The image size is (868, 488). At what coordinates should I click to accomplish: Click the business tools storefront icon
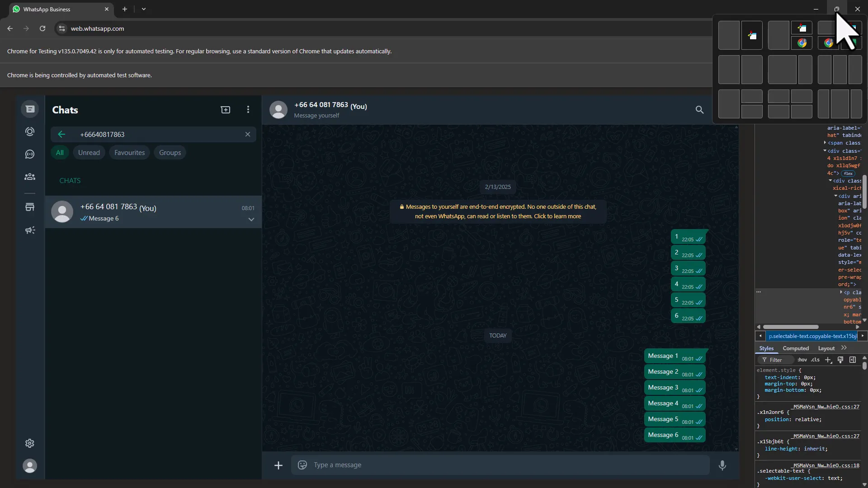(30, 207)
